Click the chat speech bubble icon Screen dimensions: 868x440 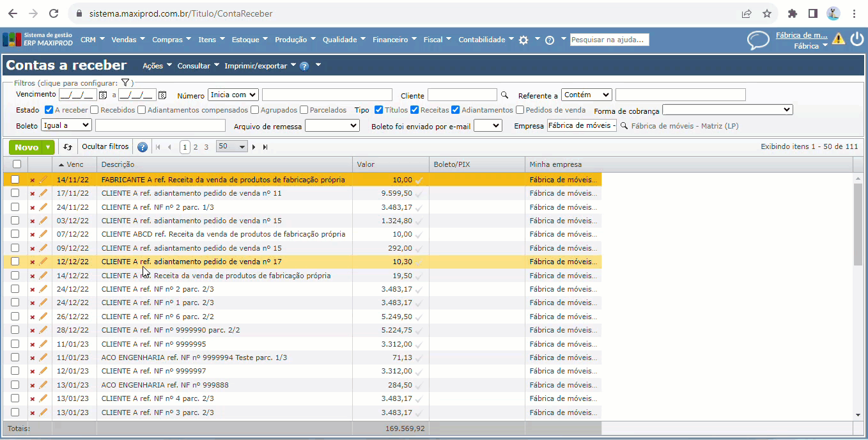pos(758,40)
